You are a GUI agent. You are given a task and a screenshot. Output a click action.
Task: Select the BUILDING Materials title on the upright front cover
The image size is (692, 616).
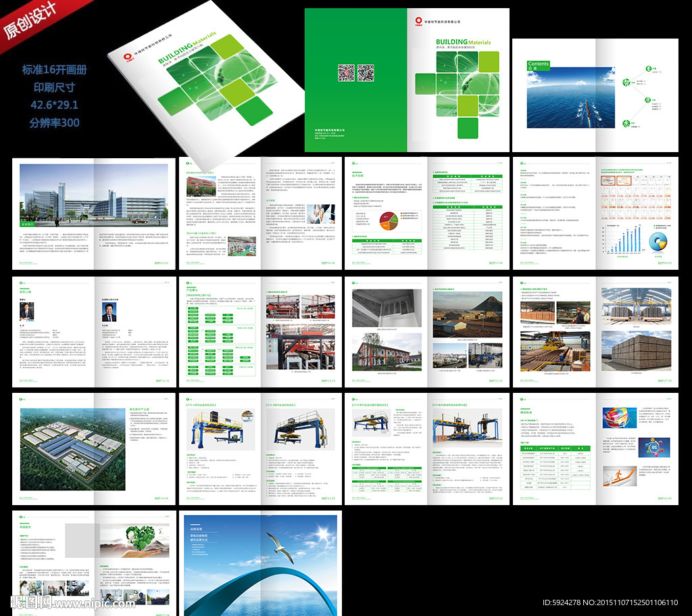pyautogui.click(x=463, y=42)
